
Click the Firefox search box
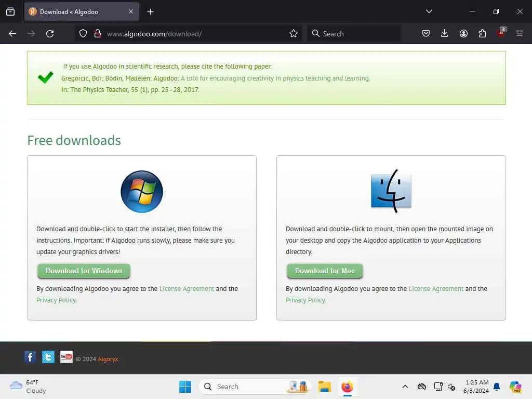(353, 34)
